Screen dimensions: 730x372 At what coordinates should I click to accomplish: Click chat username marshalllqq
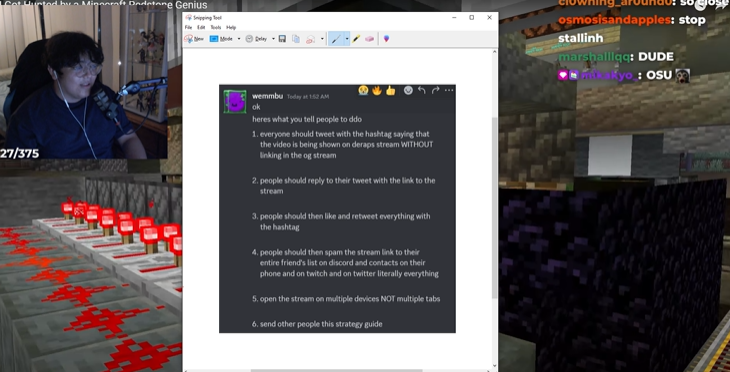click(594, 57)
